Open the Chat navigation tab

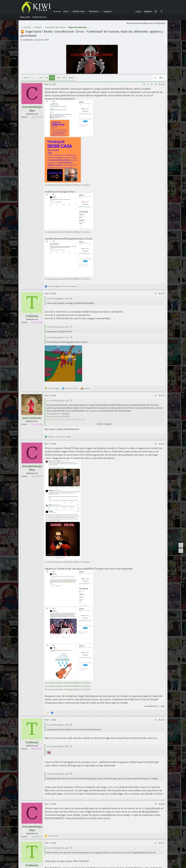[65, 11]
